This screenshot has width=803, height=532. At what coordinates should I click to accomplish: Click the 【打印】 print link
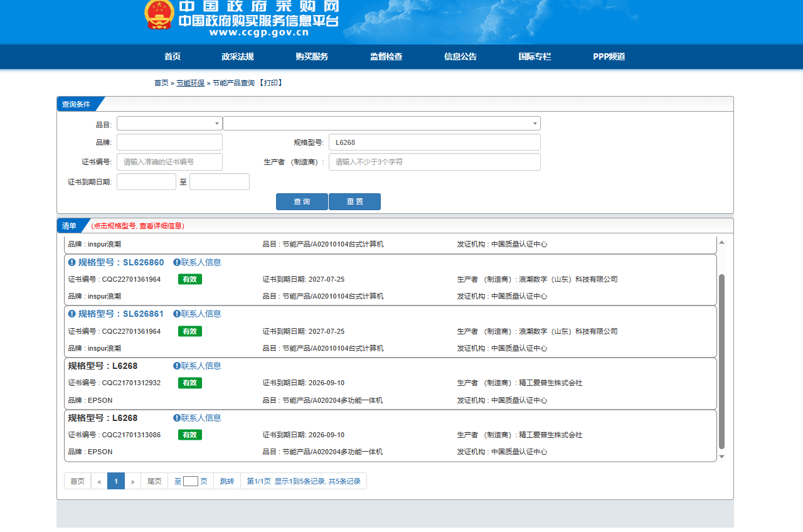[x=270, y=83]
